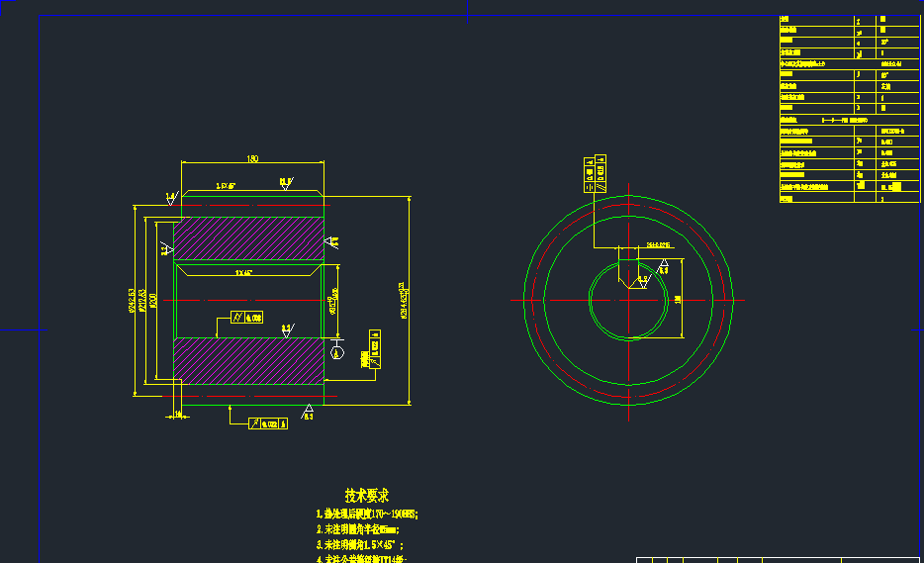Viewport: 924px width, 563px height.
Task: Click the bore diameter dimension inside section view
Action: (333, 301)
